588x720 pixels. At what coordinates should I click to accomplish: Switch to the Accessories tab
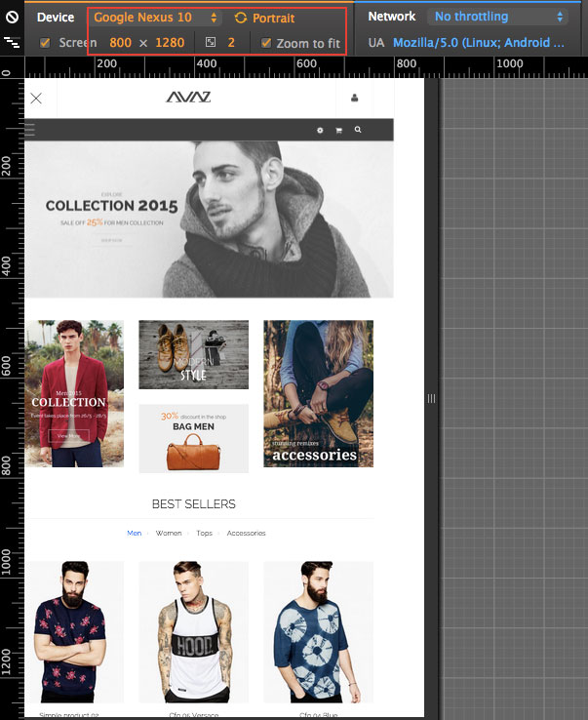coord(246,534)
